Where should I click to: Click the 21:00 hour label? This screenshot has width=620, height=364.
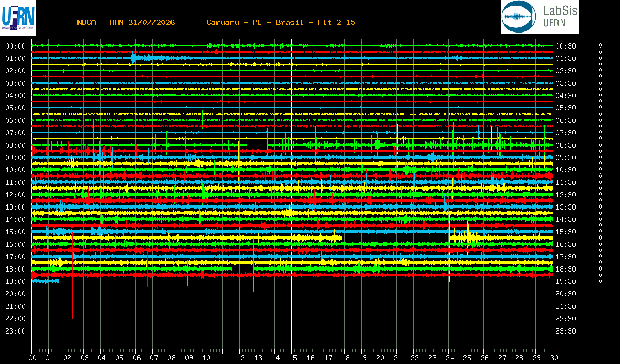[16, 306]
